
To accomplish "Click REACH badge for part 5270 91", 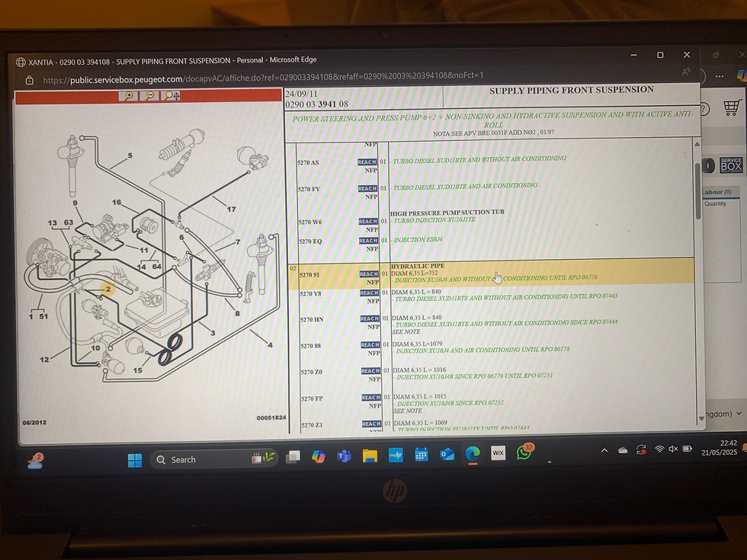I will pos(369,274).
